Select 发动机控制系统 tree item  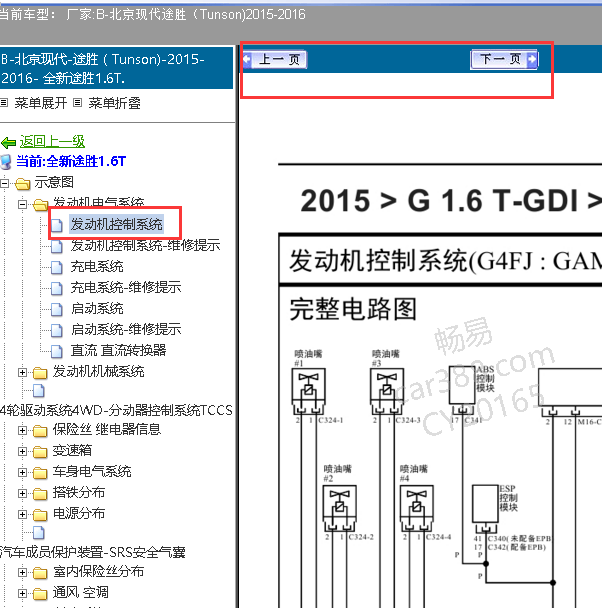[116, 224]
